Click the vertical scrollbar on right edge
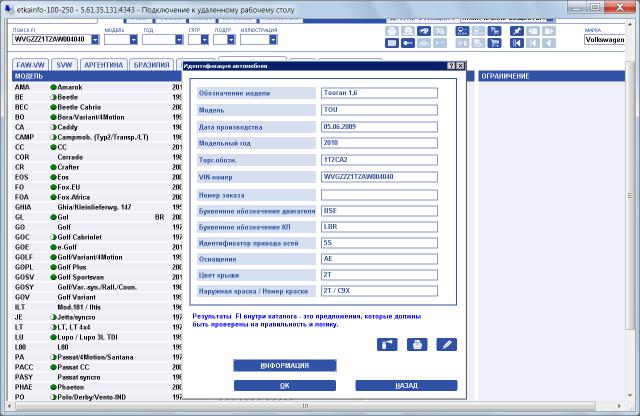Image resolution: width=640 pixels, height=416 pixels. point(629,196)
